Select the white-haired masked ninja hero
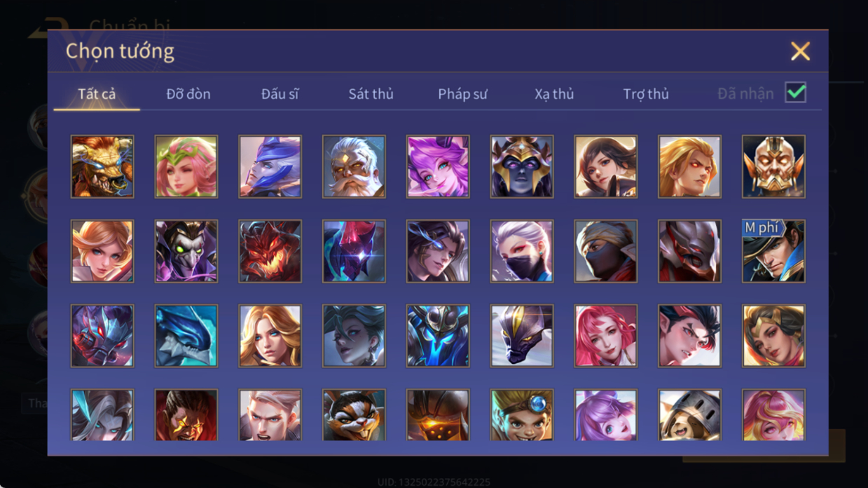868x488 pixels. tap(522, 251)
